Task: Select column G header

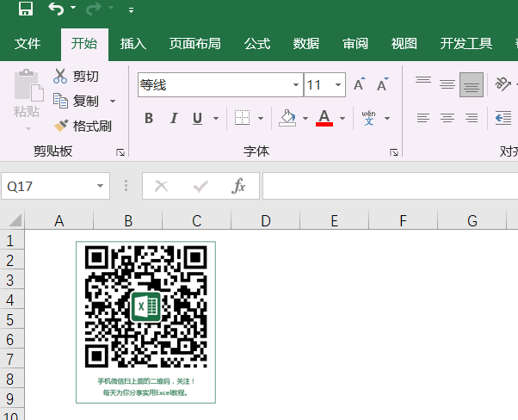Action: pos(472,220)
